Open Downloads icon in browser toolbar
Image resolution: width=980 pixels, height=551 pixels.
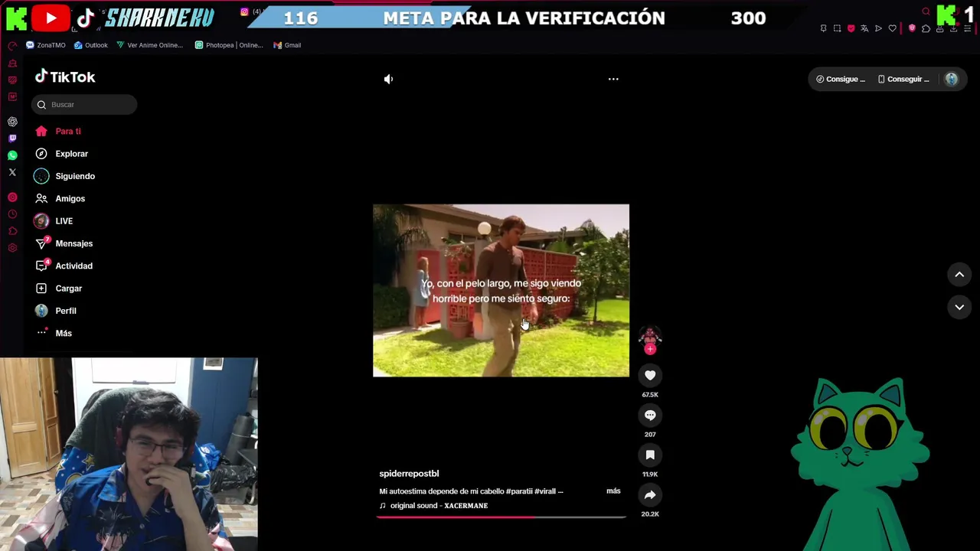(x=953, y=29)
